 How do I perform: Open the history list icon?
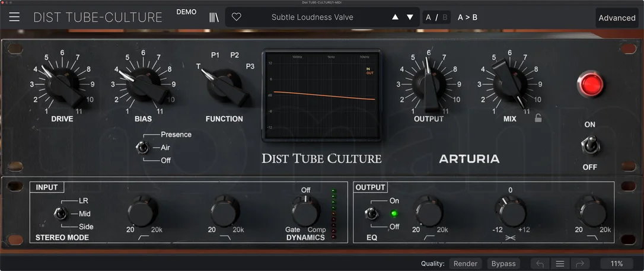560,264
